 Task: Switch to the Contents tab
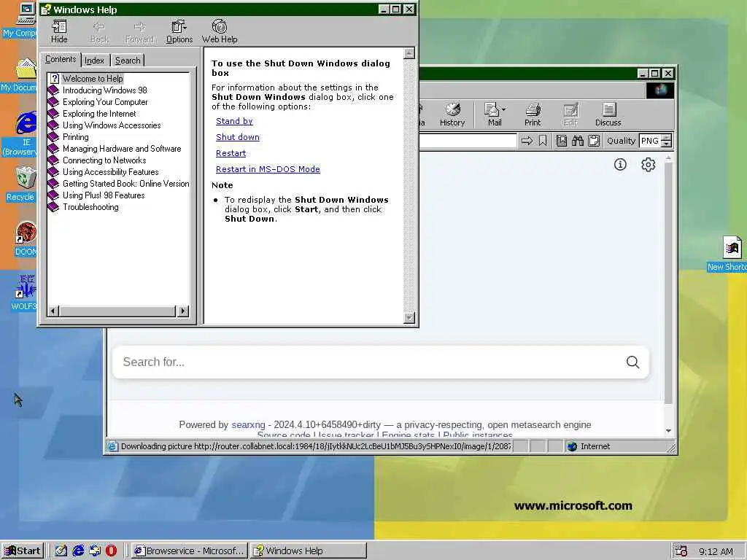61,59
